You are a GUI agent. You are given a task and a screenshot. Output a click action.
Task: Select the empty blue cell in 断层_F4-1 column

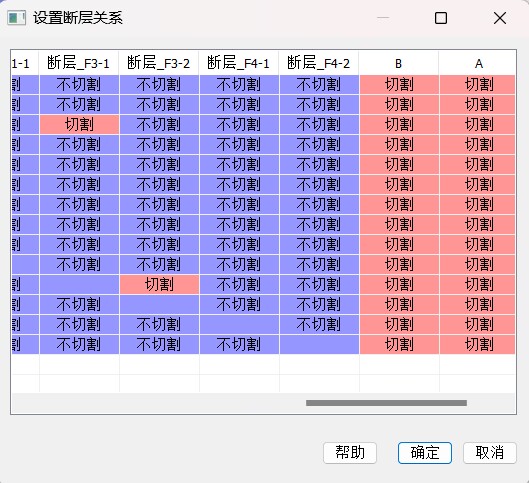[239, 324]
